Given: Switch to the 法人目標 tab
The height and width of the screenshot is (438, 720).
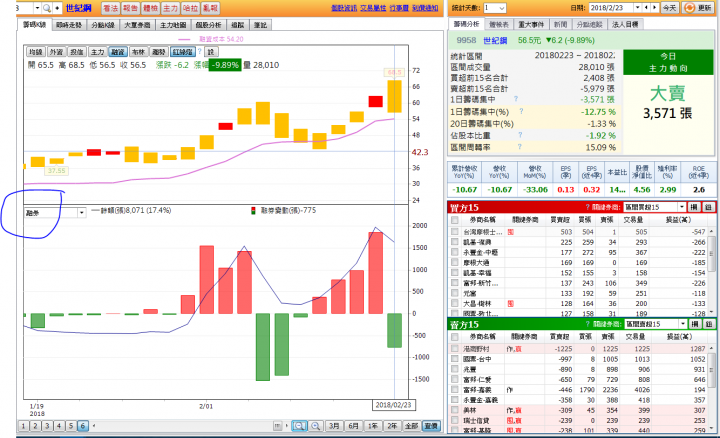Looking at the screenshot, I should tap(625, 24).
